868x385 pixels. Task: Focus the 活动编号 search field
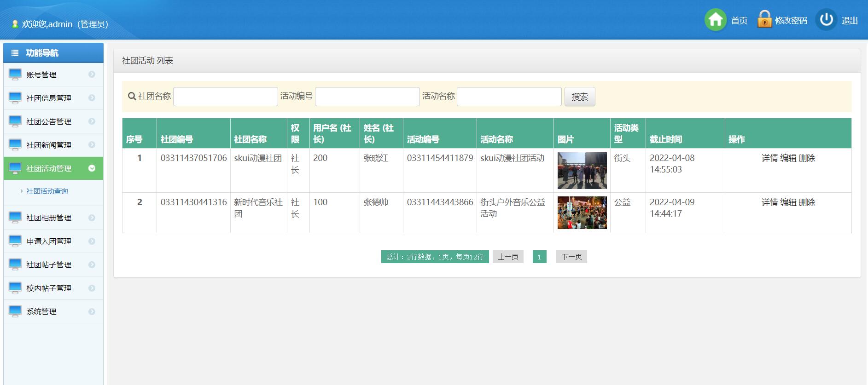coord(367,97)
